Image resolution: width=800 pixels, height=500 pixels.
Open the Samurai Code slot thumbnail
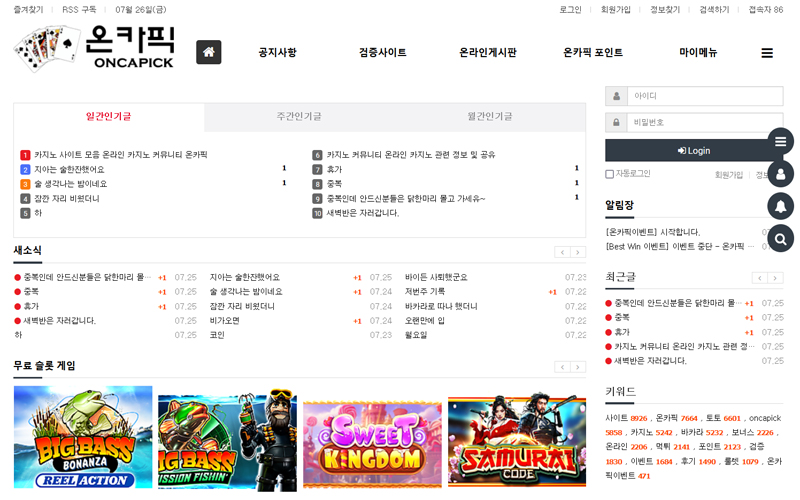[517, 439]
